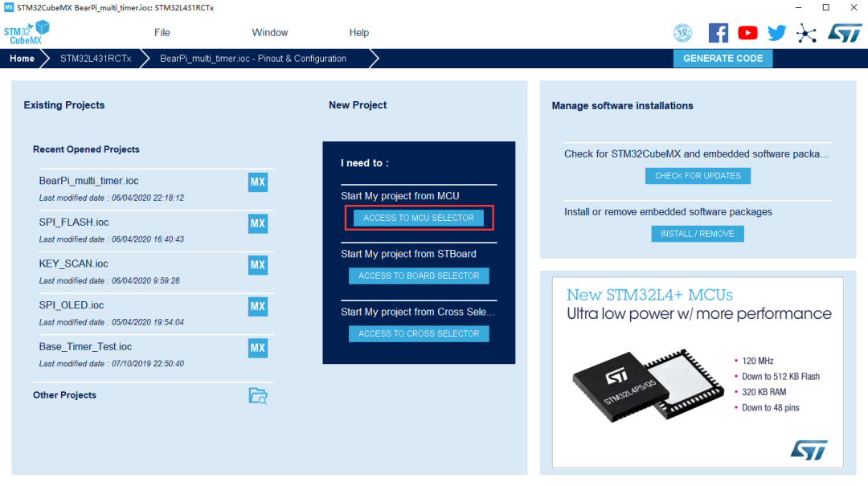This screenshot has width=868, height=486.
Task: Open the Twitter icon link
Action: [x=776, y=33]
